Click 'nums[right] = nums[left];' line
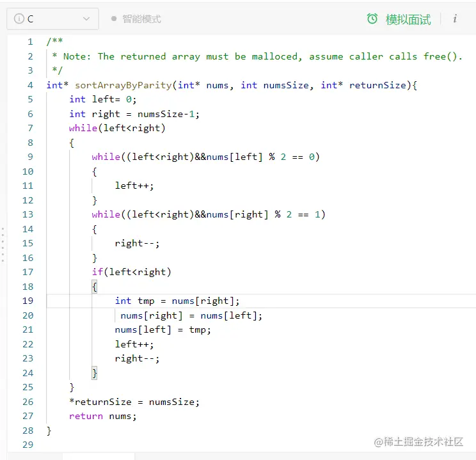This screenshot has width=476, height=460. 191,315
